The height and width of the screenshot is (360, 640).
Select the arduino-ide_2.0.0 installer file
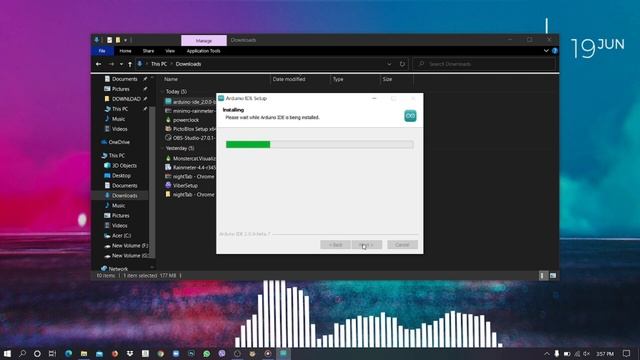190,102
